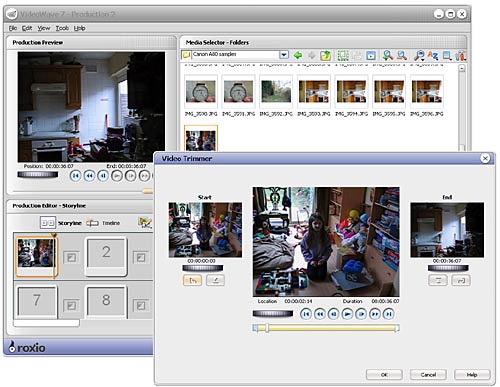Click OK in the Video Trimmer

click(x=384, y=375)
